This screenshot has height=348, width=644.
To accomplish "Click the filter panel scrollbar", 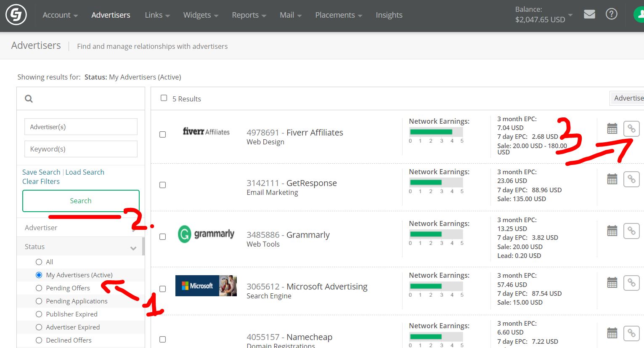I will click(x=143, y=247).
